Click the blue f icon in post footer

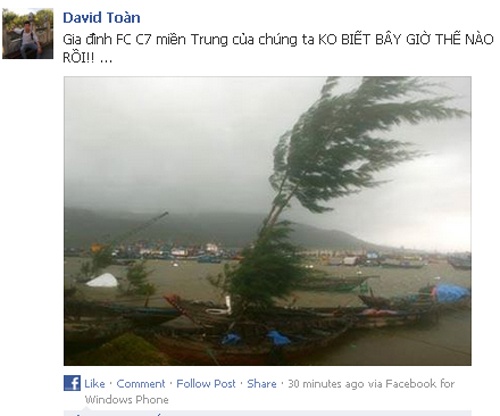(x=72, y=383)
